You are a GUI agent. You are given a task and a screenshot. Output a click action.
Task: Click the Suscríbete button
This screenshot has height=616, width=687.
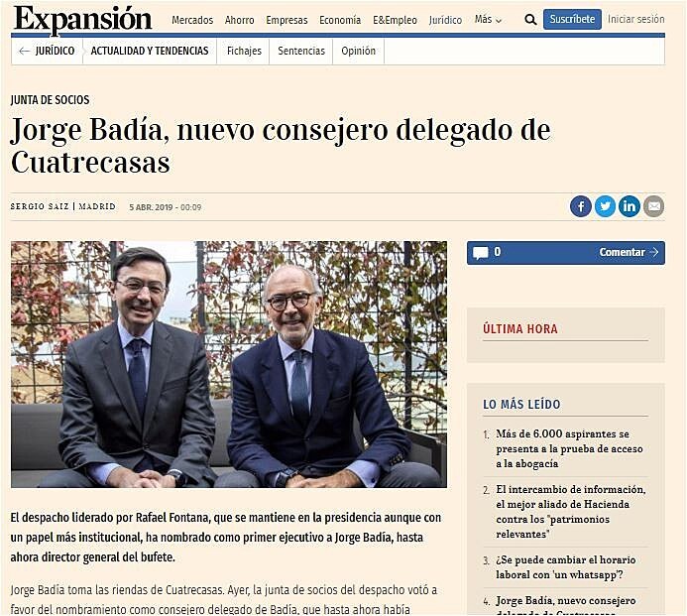(x=572, y=19)
